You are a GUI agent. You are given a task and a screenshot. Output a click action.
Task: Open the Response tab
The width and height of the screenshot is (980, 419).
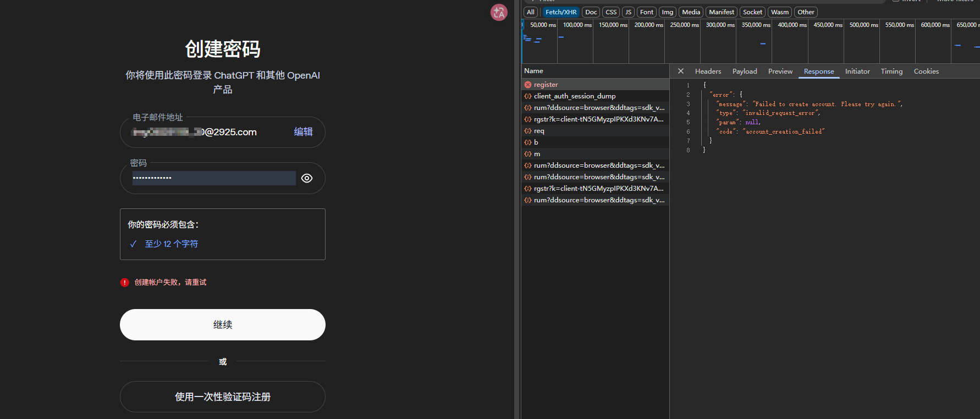coord(819,71)
